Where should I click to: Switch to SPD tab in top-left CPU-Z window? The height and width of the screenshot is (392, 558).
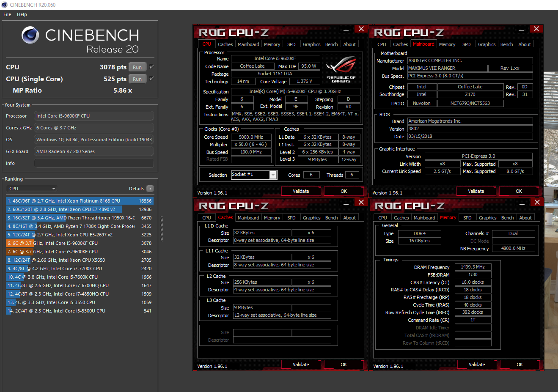291,44
